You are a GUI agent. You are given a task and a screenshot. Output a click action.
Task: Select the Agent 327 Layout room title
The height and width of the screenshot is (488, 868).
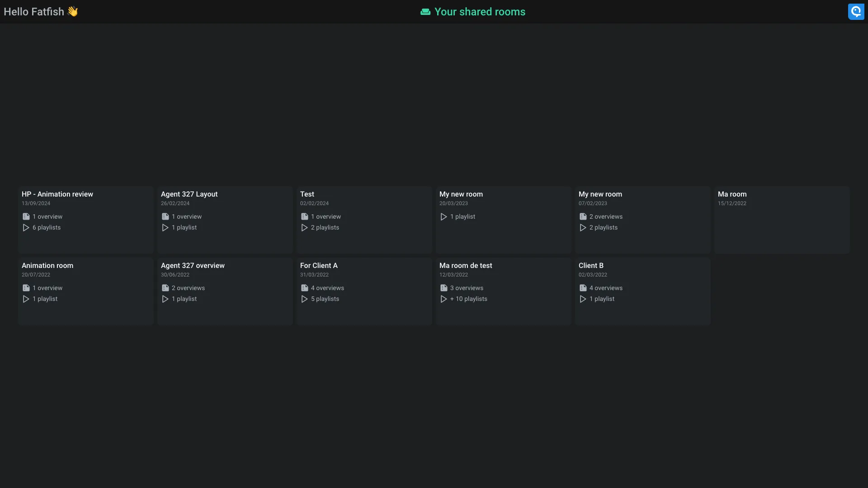189,194
